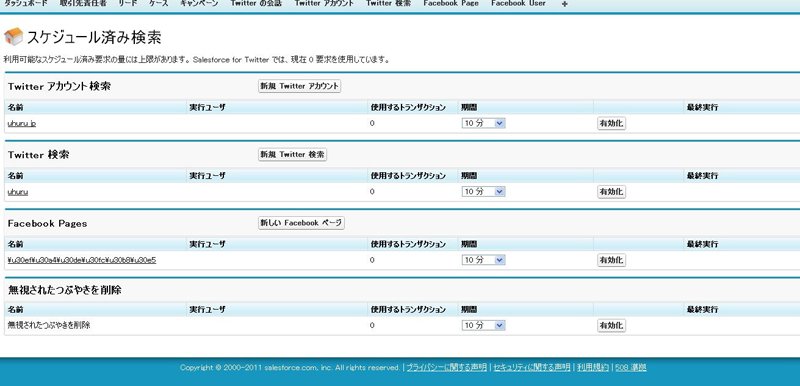
Task: Expand period dropdown for 無視されたつぶやきを削除 row
Action: click(483, 325)
